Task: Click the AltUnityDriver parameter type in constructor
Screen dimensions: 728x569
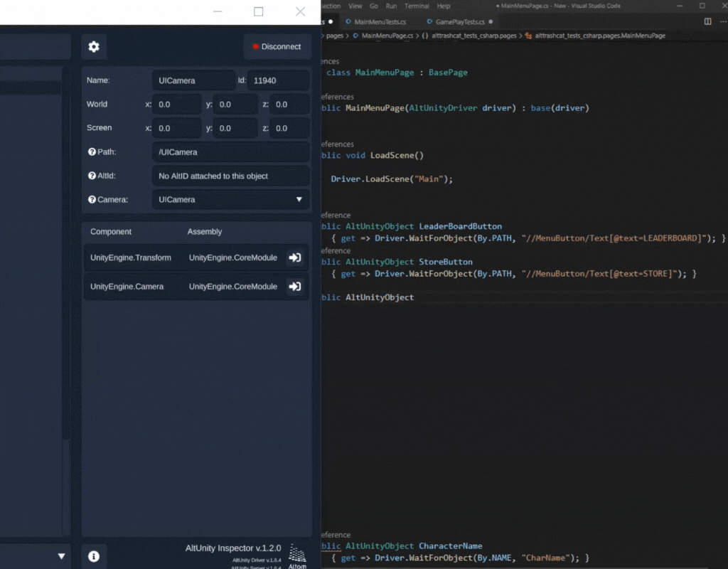Action: 443,108
